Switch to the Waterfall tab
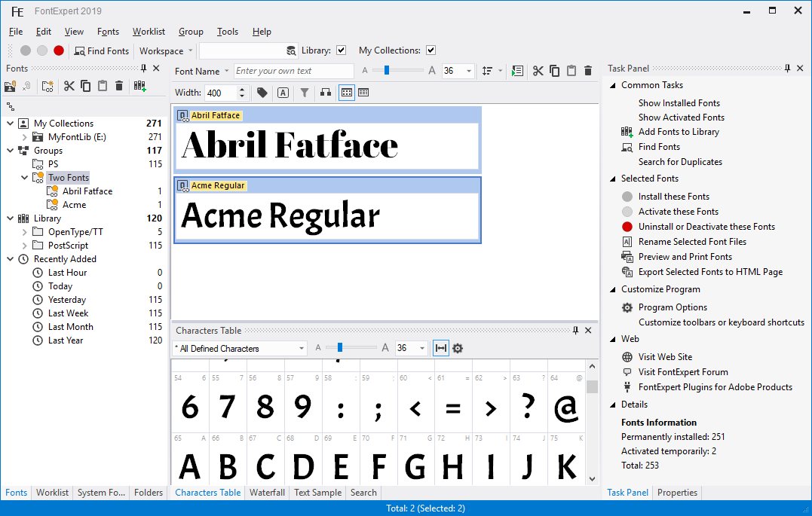 coord(267,493)
